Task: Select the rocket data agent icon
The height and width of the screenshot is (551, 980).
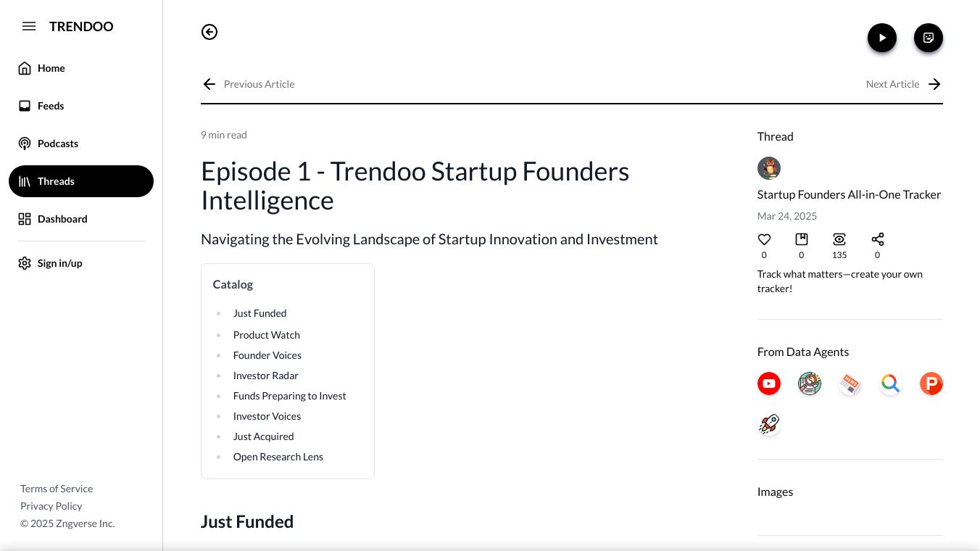Action: pos(769,424)
